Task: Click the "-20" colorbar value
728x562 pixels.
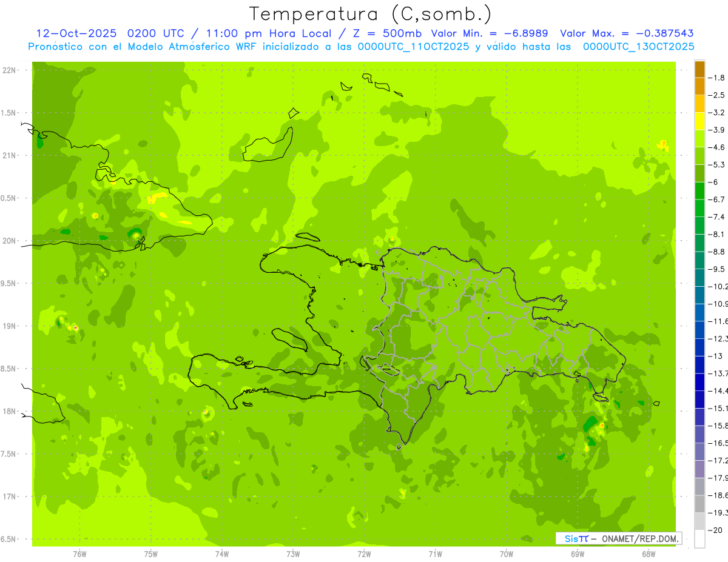Action: click(715, 530)
